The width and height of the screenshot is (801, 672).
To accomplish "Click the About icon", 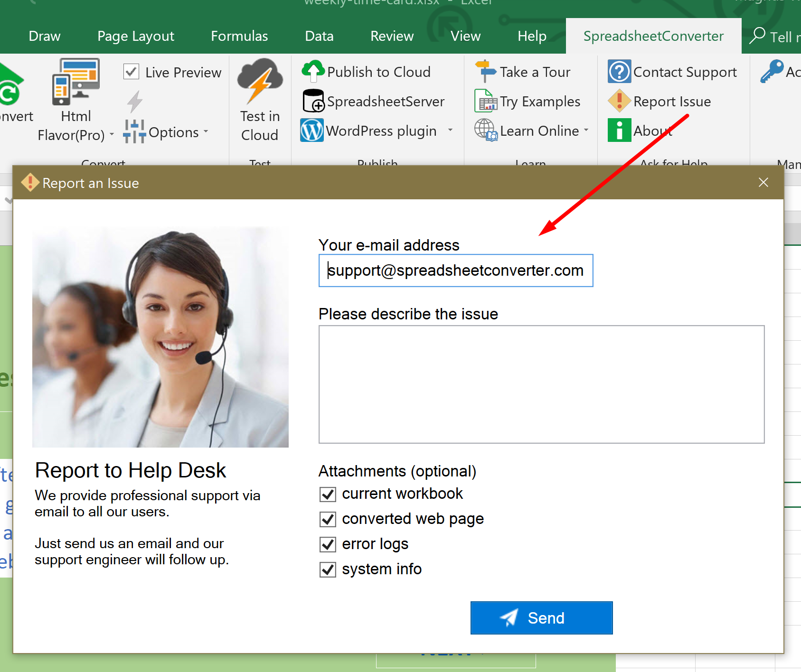I will point(619,130).
